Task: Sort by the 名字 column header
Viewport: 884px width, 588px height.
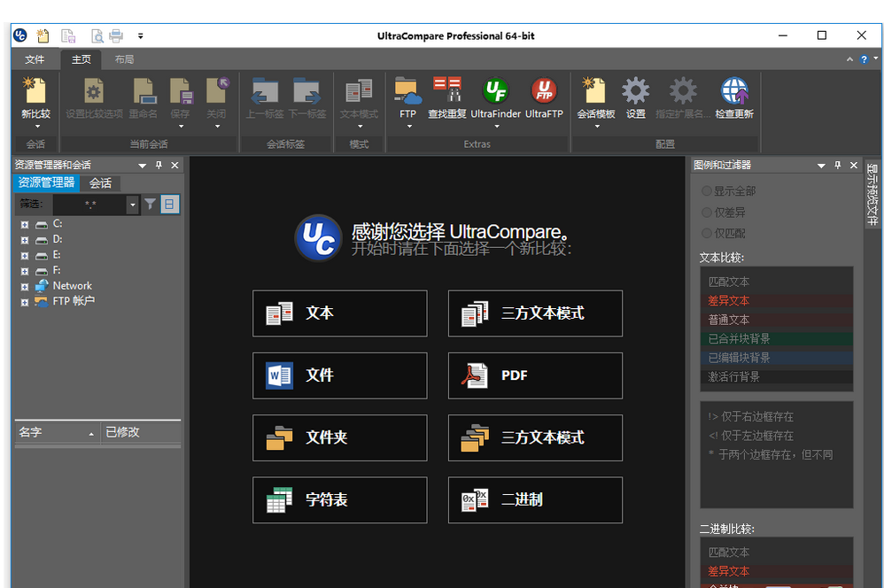Action: pyautogui.click(x=57, y=432)
